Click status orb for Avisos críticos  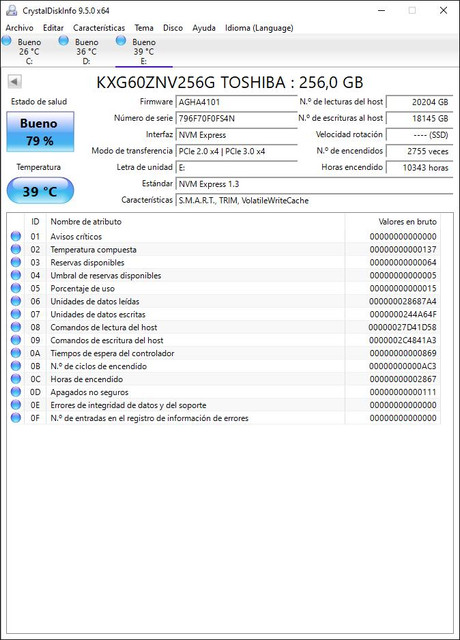click(x=16, y=236)
